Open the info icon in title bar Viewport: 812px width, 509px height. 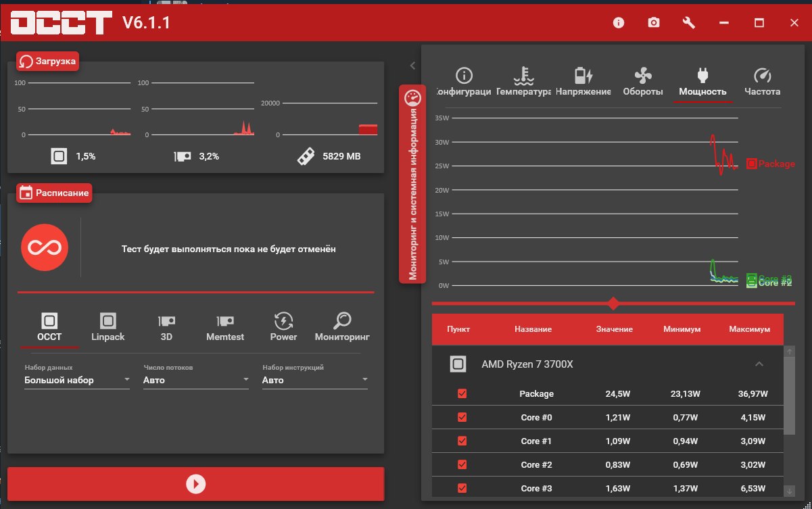pyautogui.click(x=618, y=23)
